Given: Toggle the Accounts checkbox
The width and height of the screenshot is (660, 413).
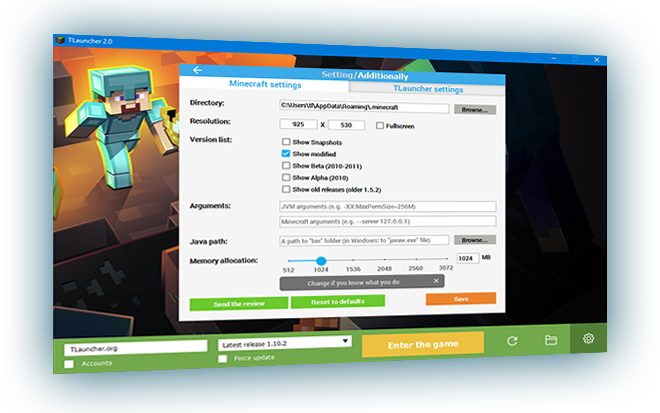Looking at the screenshot, I should [x=69, y=364].
